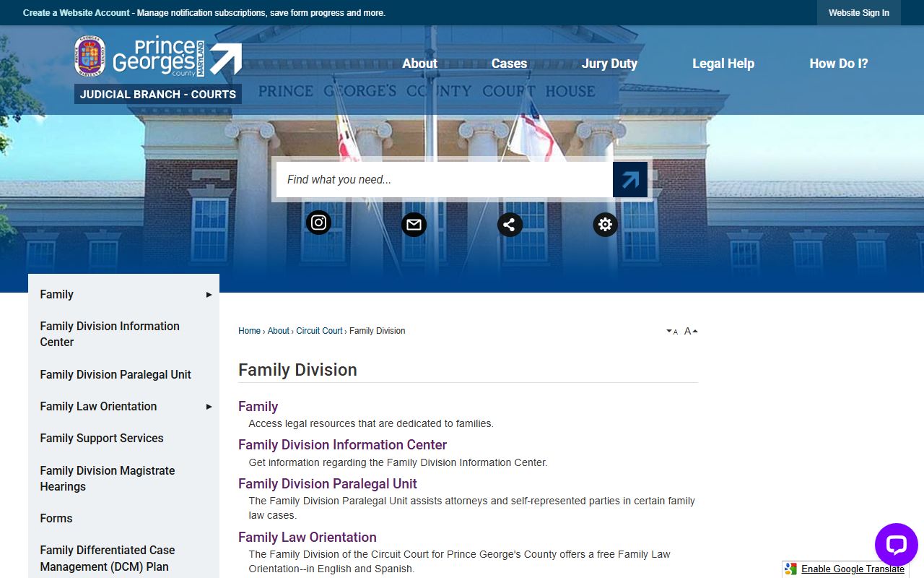924x578 pixels.
Task: Open Family Division Paralegal Unit content link
Action: (x=328, y=484)
